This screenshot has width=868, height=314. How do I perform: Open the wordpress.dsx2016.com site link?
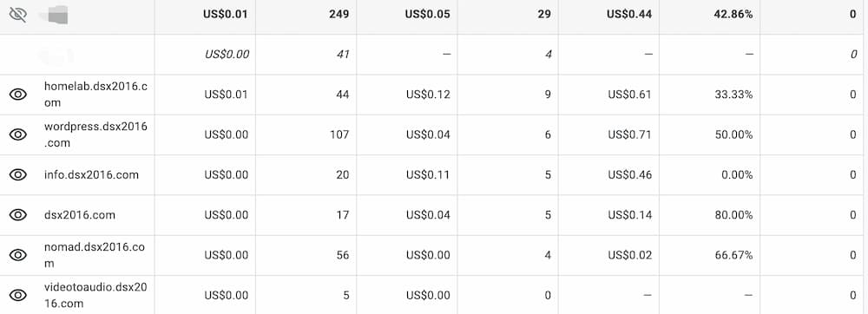coord(95,134)
